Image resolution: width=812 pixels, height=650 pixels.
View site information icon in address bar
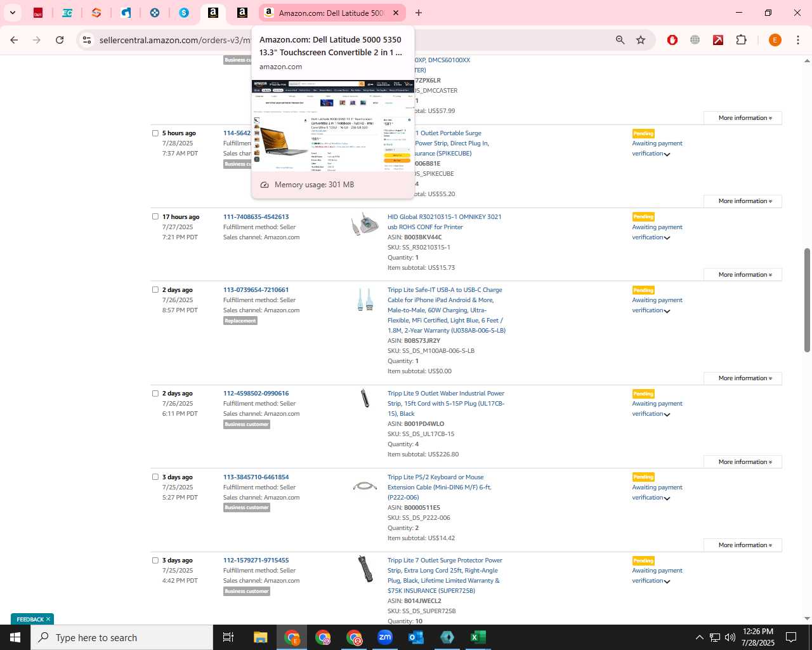(87, 40)
